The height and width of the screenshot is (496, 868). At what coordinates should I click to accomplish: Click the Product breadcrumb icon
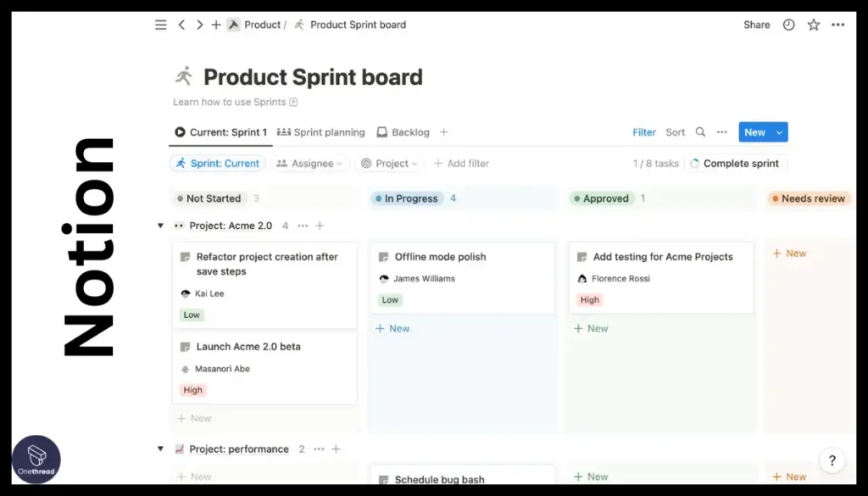(x=234, y=25)
